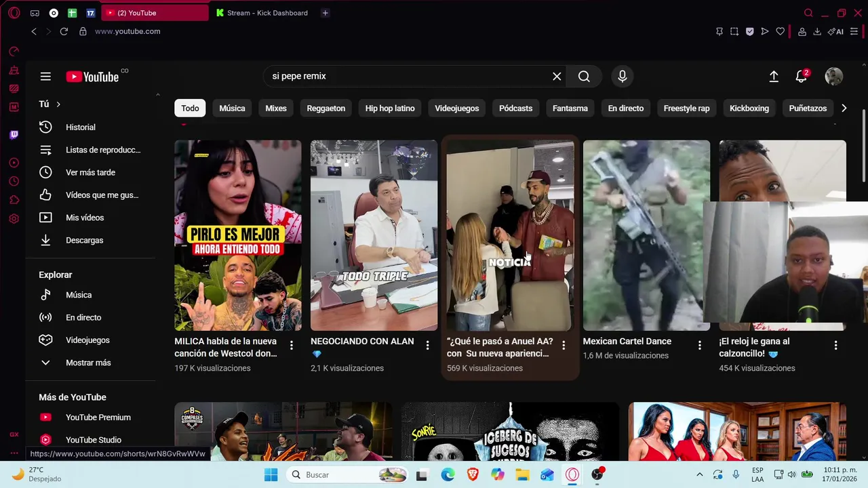Open Opera flow send icon
Image resolution: width=868 pixels, height=488 pixels.
click(765, 31)
